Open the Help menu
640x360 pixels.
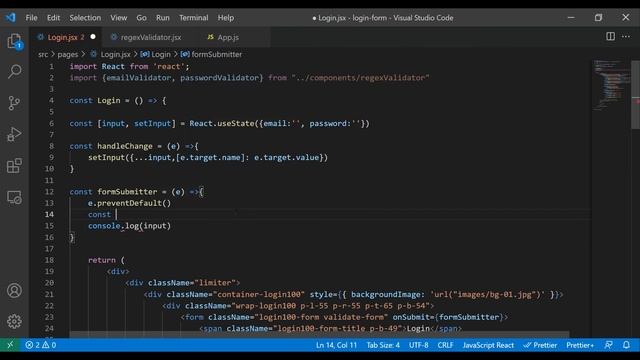225,18
